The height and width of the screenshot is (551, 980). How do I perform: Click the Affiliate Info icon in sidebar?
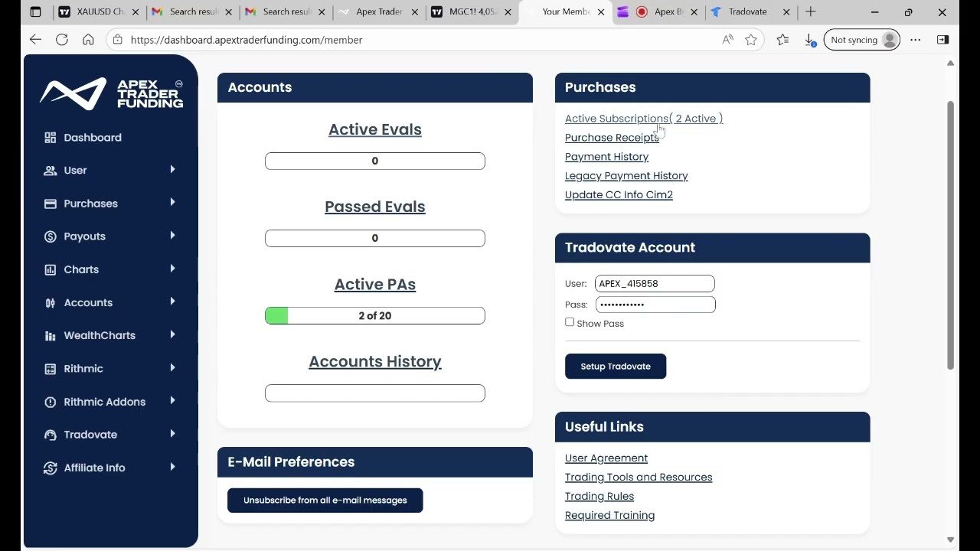tap(51, 468)
